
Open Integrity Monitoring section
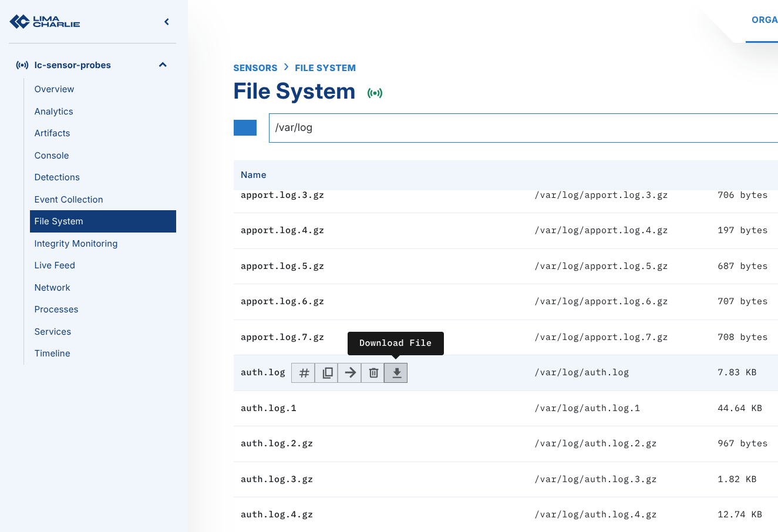tap(76, 244)
